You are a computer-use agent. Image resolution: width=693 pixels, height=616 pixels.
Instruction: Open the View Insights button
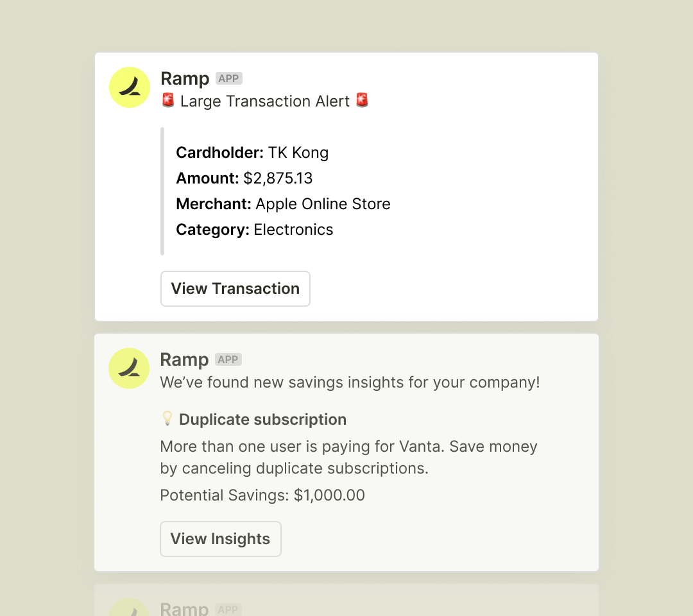(221, 538)
